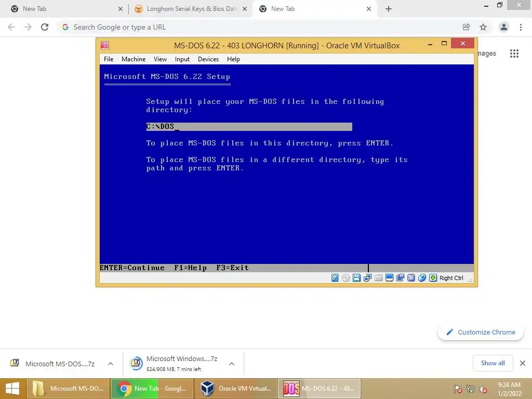Open the Google apps grid
This screenshot has width=532, height=399.
click(514, 54)
